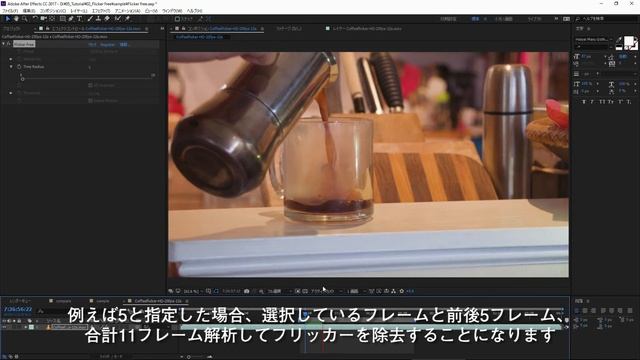This screenshot has height=360, width=640.
Task: Take a snapshot with the viewer camera icon
Action: pyautogui.click(x=247, y=291)
